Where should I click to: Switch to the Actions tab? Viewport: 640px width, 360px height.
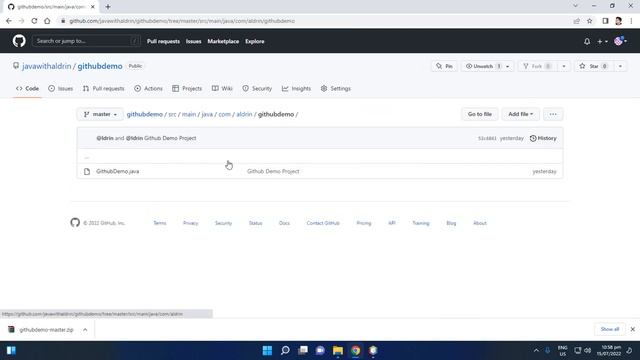[x=148, y=89]
